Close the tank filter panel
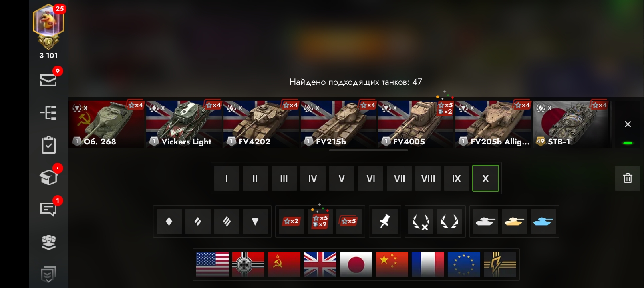Viewport: 644px width, 288px height. (x=628, y=124)
